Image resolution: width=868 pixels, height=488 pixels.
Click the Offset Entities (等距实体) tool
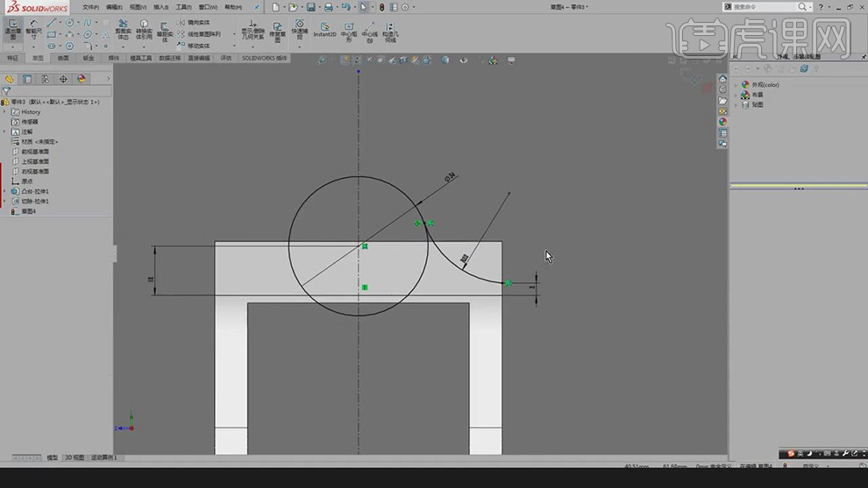164,30
